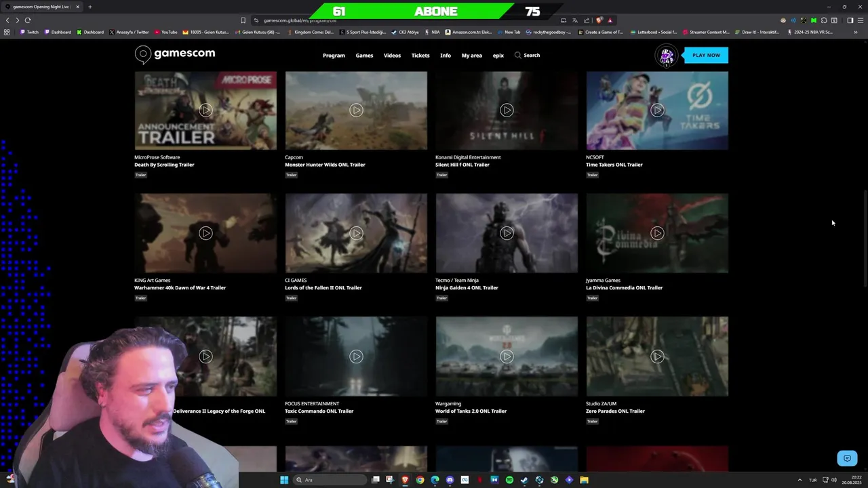Screen dimensions: 868x488
Task: Play the La Divina Commedia ONL Trailer
Action: (x=657, y=233)
